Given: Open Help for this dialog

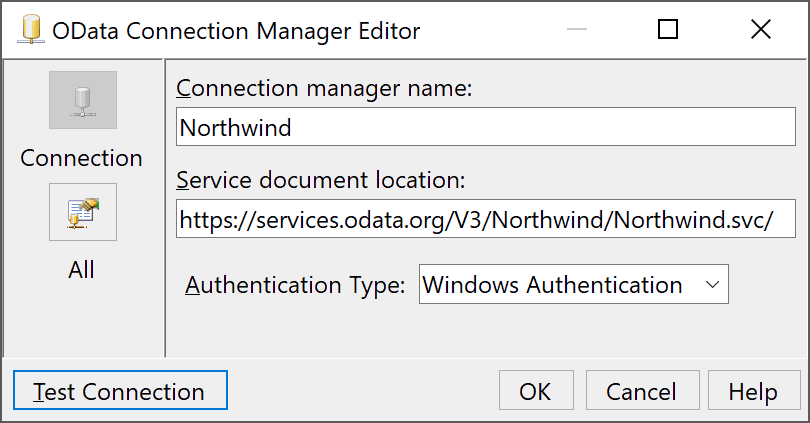Looking at the screenshot, I should 753,391.
